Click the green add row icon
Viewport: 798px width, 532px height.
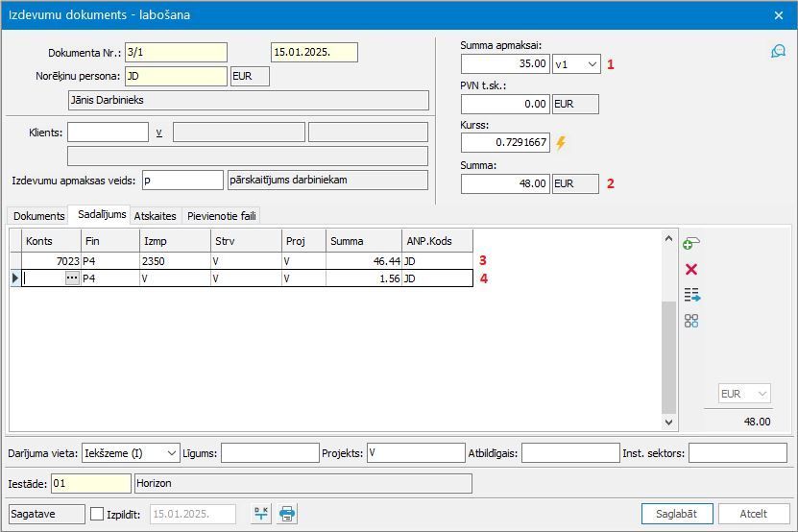click(690, 243)
